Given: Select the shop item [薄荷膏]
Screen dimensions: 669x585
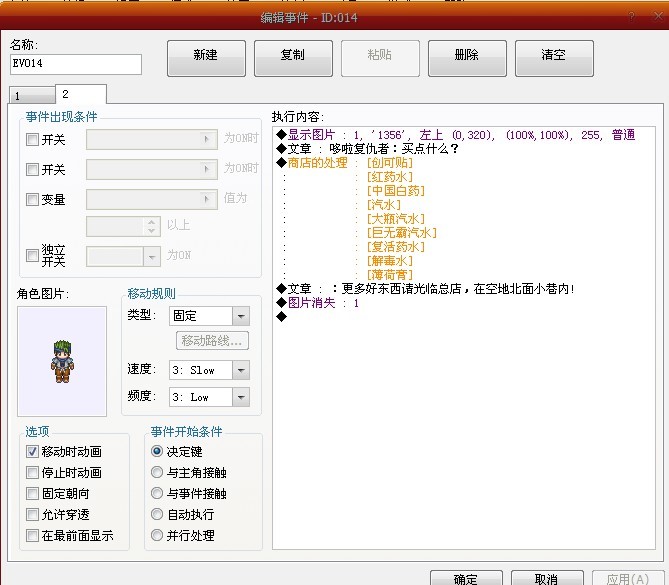Looking at the screenshot, I should click(x=390, y=274).
